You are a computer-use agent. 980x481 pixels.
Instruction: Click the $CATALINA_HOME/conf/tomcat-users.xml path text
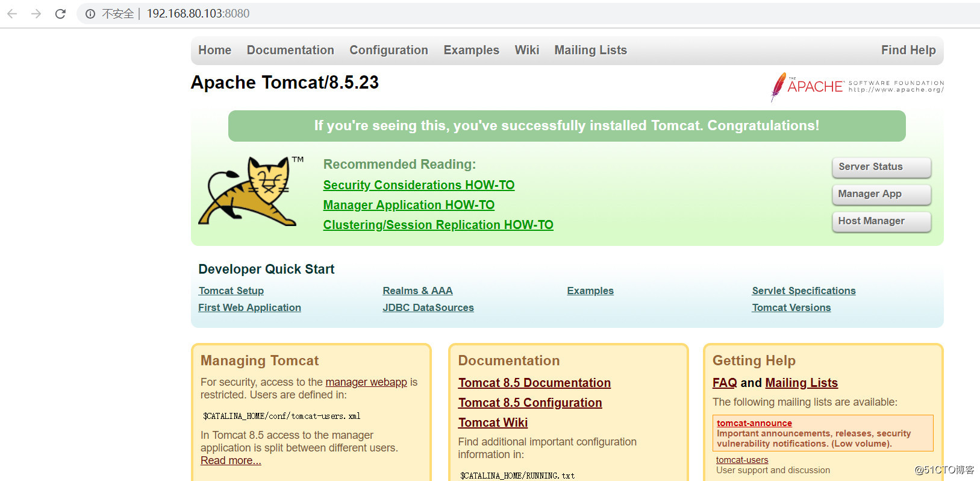282,416
